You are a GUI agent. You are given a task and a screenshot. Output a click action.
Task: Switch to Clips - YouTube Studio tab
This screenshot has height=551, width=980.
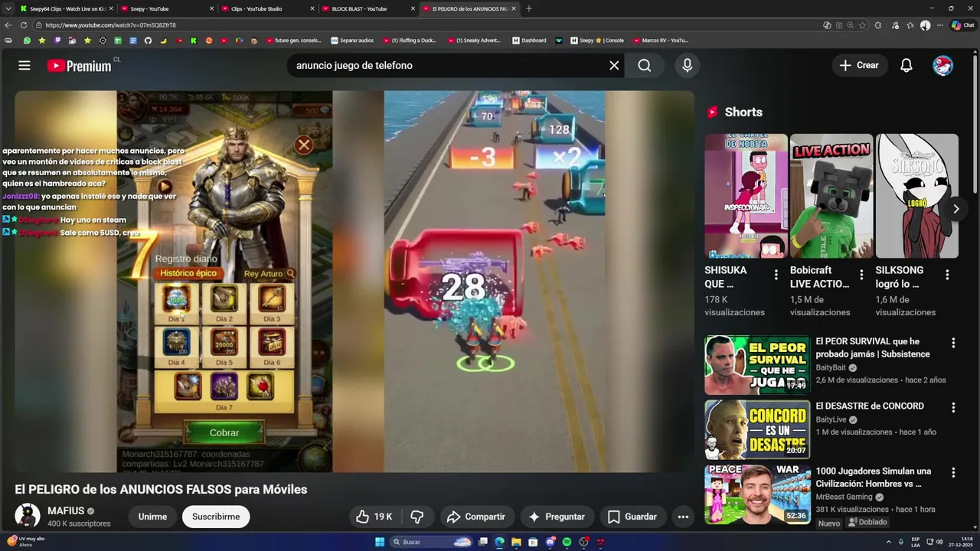[x=267, y=8]
